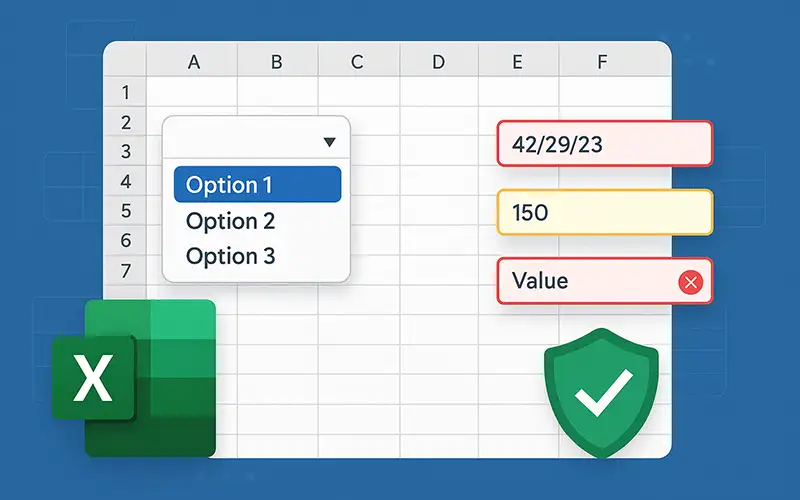Select row 5 header
The height and width of the screenshot is (500, 800).
coord(126,211)
